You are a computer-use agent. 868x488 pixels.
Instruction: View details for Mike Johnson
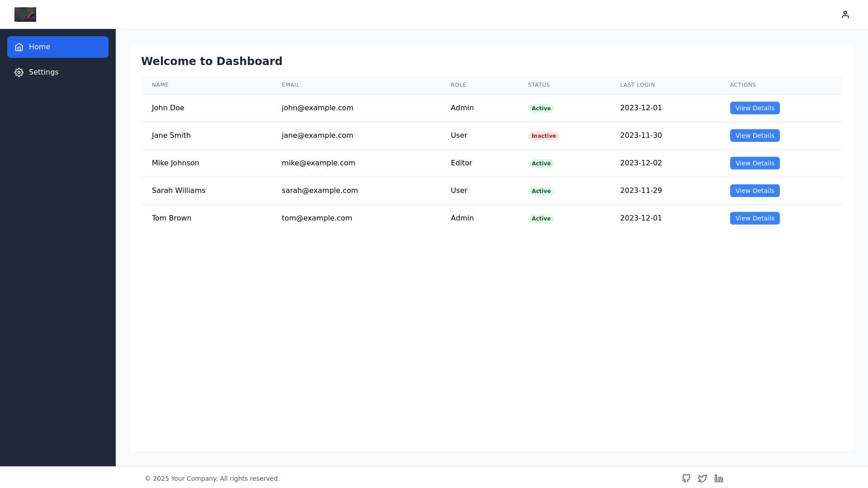coord(755,163)
